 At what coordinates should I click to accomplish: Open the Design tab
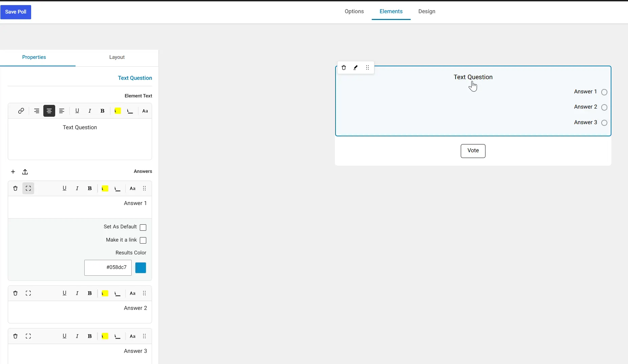(427, 12)
